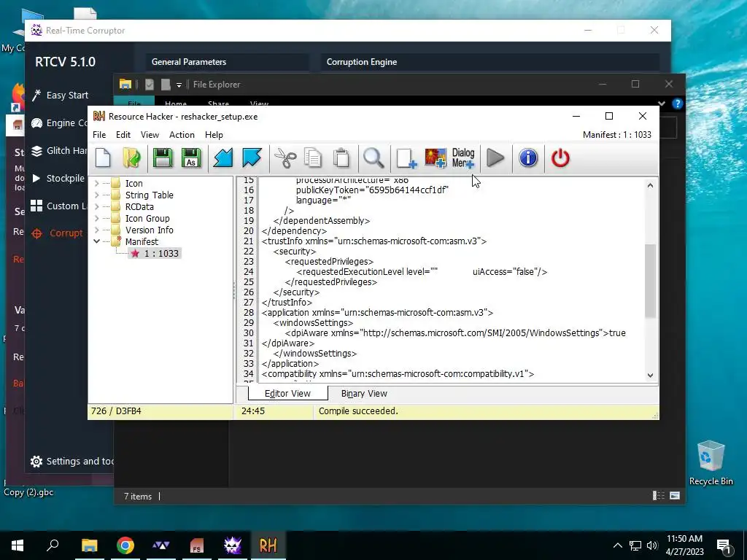Image resolution: width=747 pixels, height=560 pixels.
Task: Open the Edit menu in Resource Hacker
Action: tap(123, 135)
